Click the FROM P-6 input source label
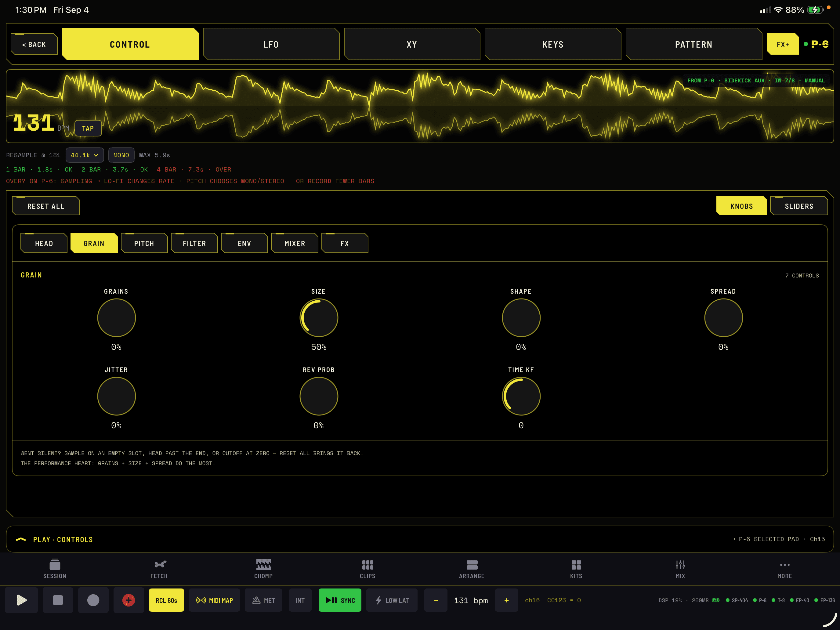 756,81
